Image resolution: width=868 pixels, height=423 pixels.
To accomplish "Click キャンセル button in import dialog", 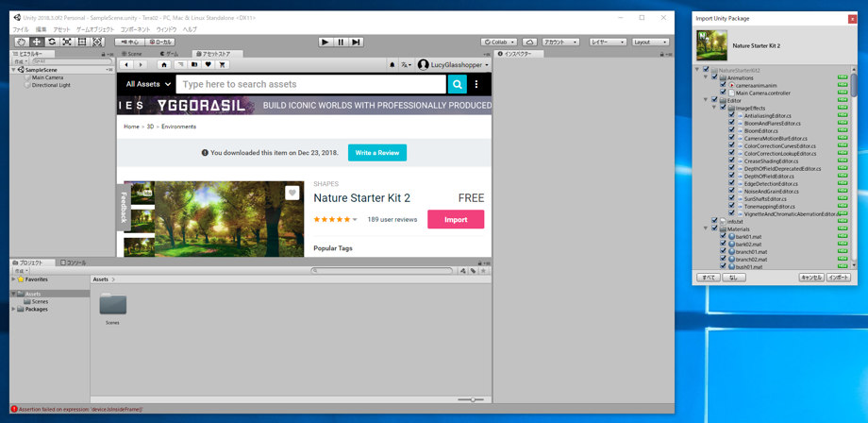I will point(811,278).
